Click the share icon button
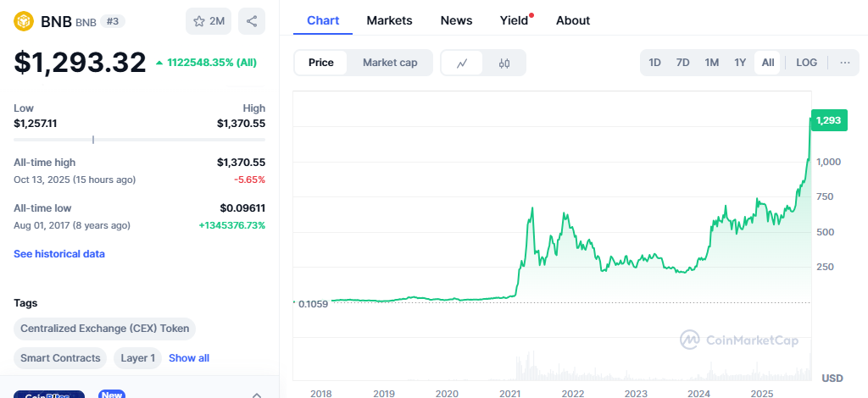This screenshot has height=398, width=868. tap(251, 21)
